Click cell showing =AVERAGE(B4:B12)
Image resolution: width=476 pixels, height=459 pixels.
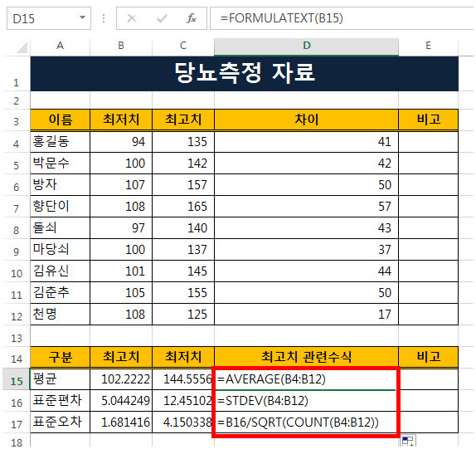click(306, 379)
